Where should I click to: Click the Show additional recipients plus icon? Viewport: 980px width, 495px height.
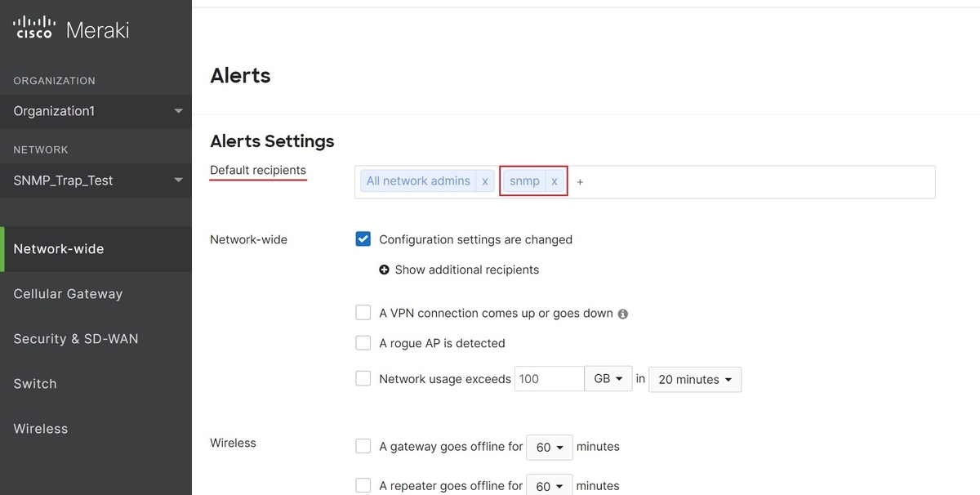point(385,270)
